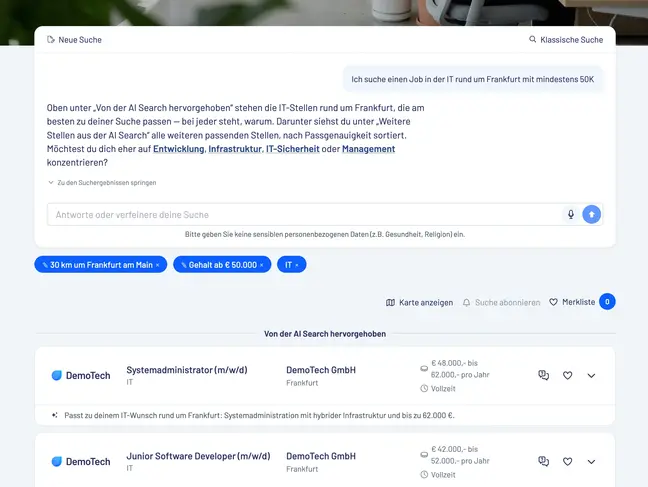The height and width of the screenshot is (487, 648).
Task: Edit the Gehalt ab € 50.000 filter
Action: (x=184, y=265)
